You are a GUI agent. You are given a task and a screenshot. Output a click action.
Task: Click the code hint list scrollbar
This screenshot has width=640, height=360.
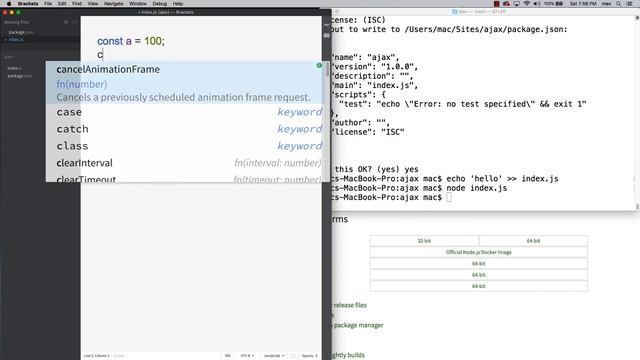(x=327, y=70)
